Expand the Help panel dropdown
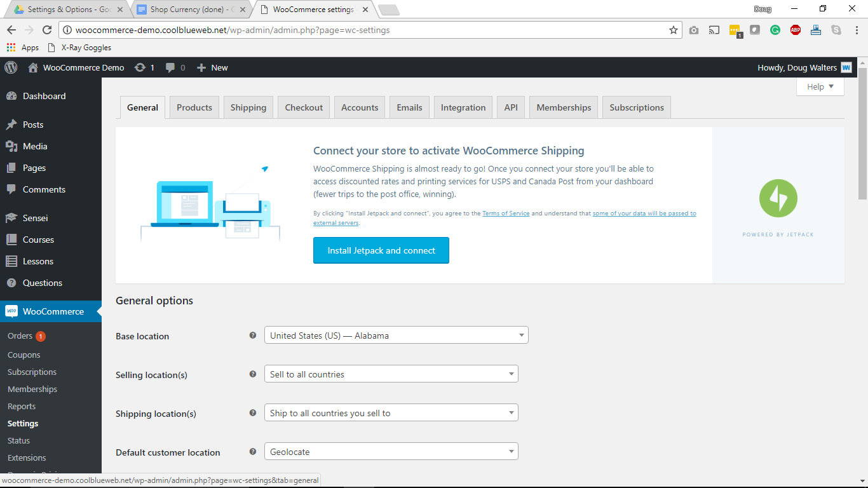Image resolution: width=868 pixels, height=488 pixels. tap(820, 87)
